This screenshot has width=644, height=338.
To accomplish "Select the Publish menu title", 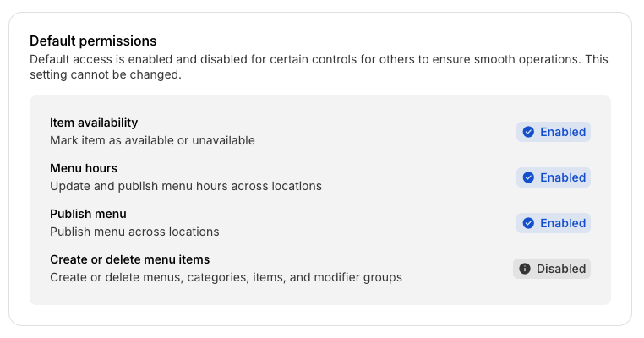I will pos(88,214).
